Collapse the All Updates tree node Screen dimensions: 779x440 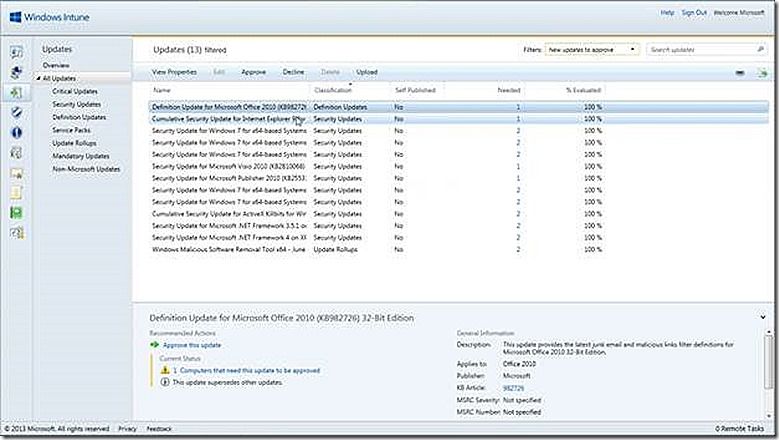pyautogui.click(x=38, y=78)
